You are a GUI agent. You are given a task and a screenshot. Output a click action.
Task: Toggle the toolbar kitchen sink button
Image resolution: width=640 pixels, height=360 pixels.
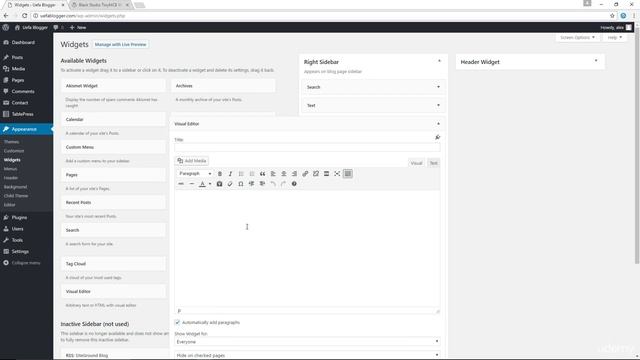pyautogui.click(x=348, y=174)
